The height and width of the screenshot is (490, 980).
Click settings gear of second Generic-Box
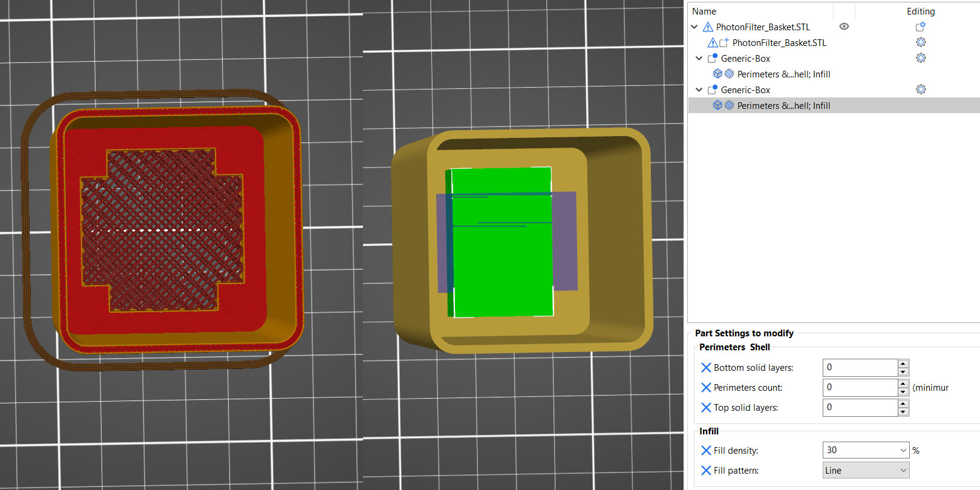pos(921,90)
